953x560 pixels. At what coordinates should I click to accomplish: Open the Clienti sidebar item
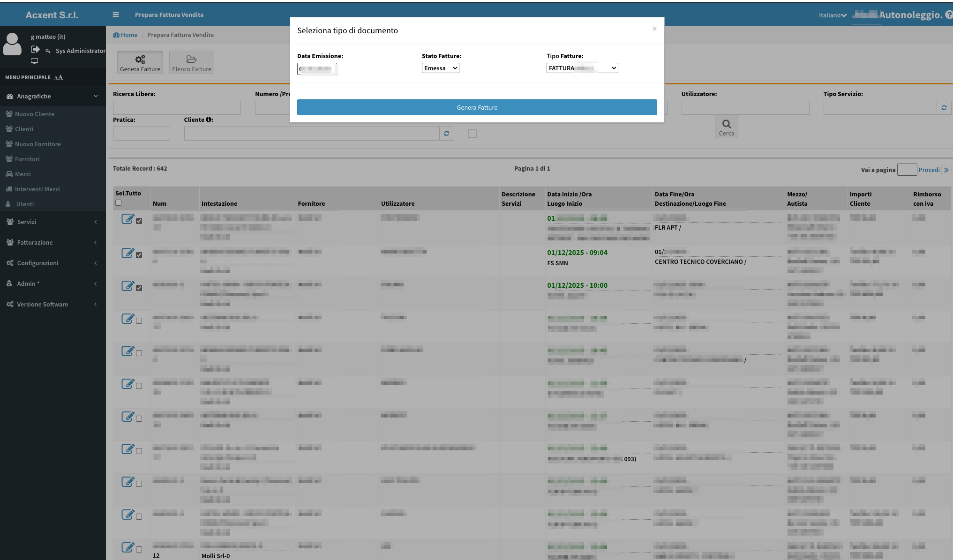pyautogui.click(x=24, y=129)
